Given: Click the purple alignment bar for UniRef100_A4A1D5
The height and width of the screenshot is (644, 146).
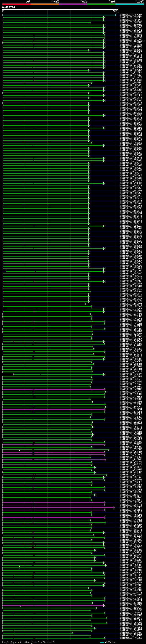Looking at the screenshot, I should tap(54, 390).
